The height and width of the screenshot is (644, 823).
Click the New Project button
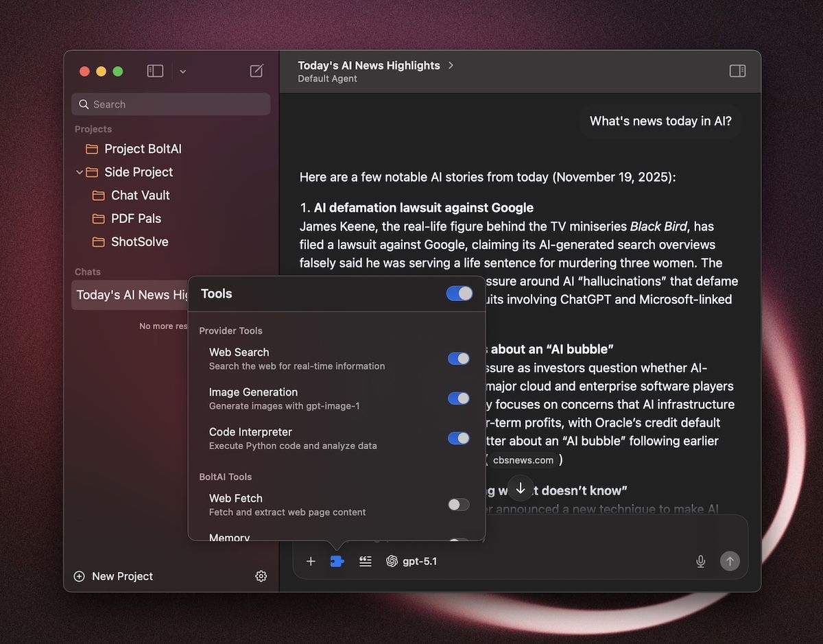click(x=113, y=576)
